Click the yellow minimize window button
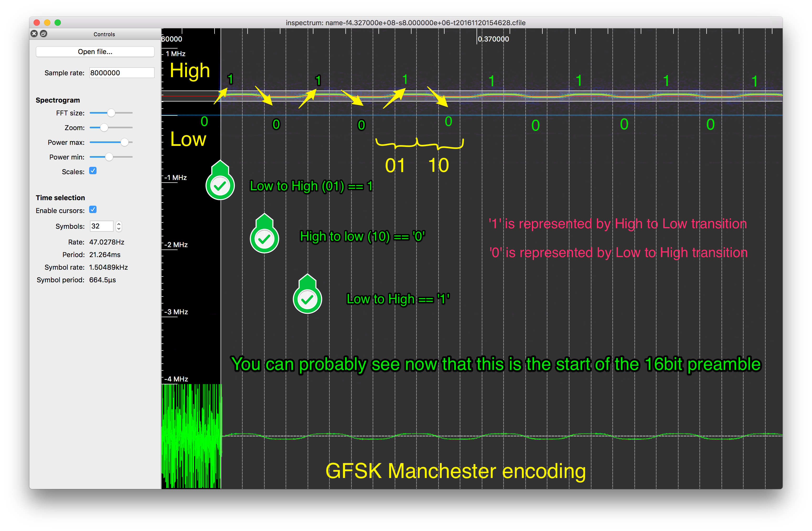Image resolution: width=812 pixels, height=531 pixels. (47, 23)
